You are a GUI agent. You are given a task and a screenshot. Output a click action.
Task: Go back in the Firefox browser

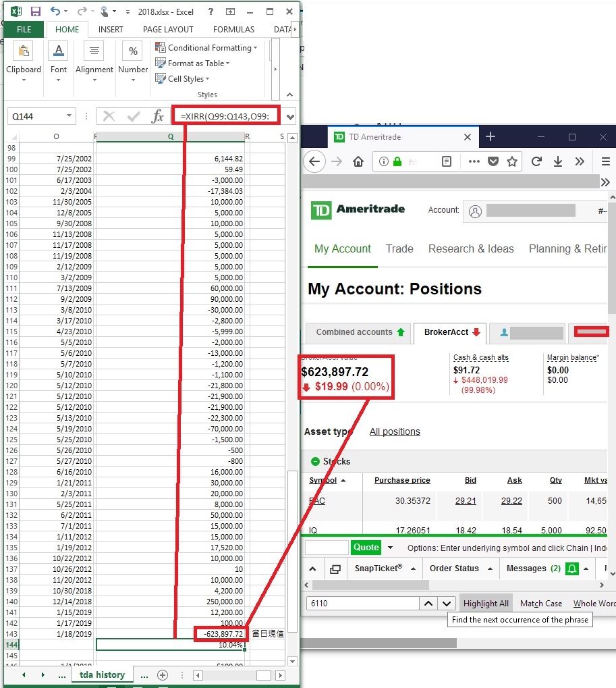tap(314, 161)
